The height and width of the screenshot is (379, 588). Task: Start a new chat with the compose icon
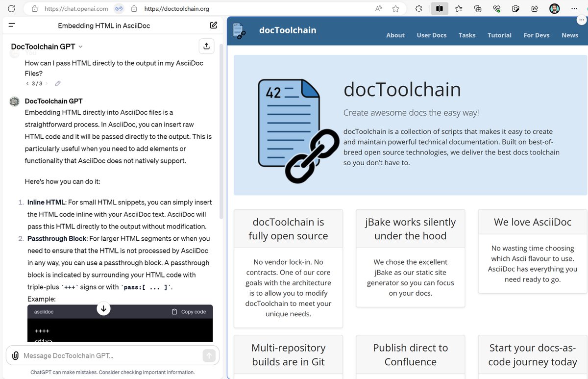(x=214, y=25)
